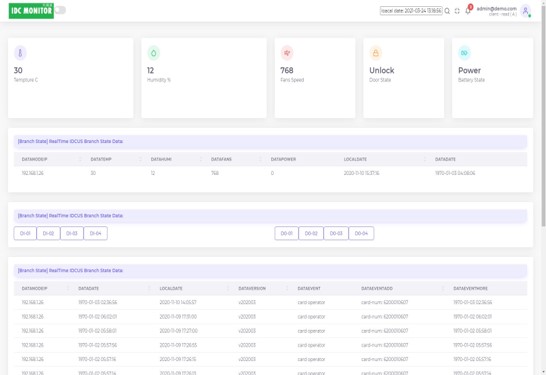Toggle the switch beside the IDC Monitor logo

[61, 10]
